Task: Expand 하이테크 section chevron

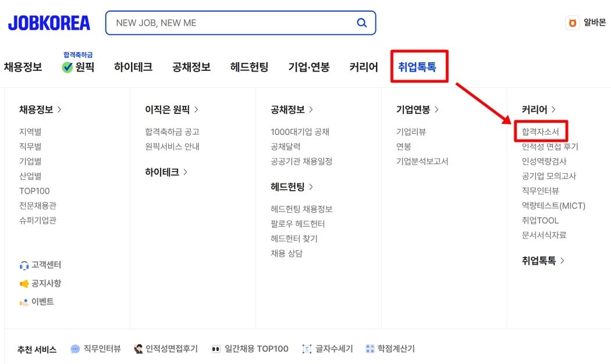Action: click(x=185, y=172)
